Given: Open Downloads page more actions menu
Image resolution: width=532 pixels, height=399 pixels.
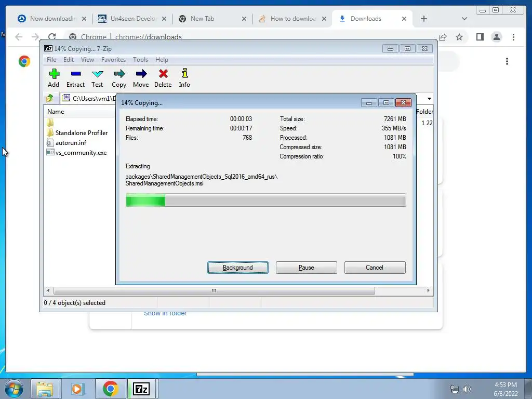Looking at the screenshot, I should (507, 61).
